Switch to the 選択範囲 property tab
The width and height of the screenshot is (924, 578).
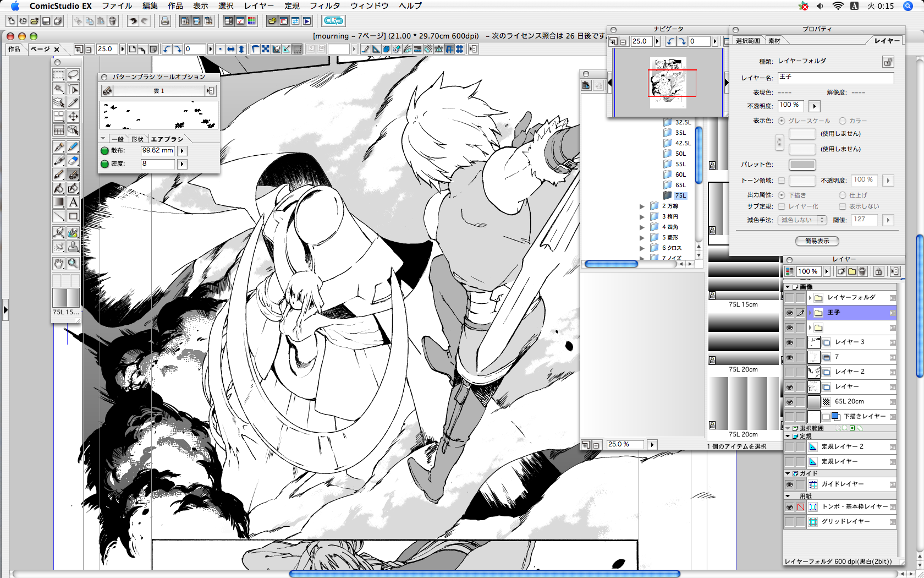(748, 41)
